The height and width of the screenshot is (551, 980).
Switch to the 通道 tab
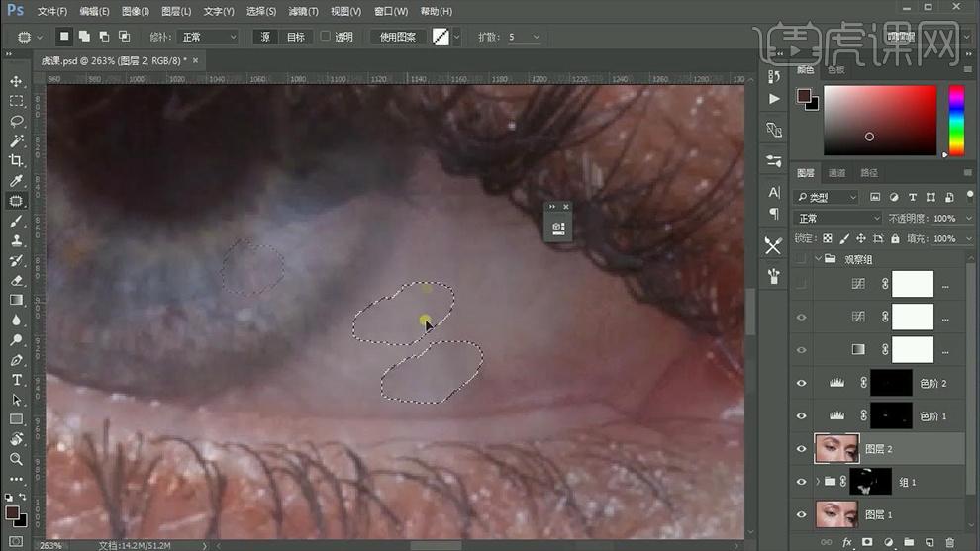pos(837,173)
